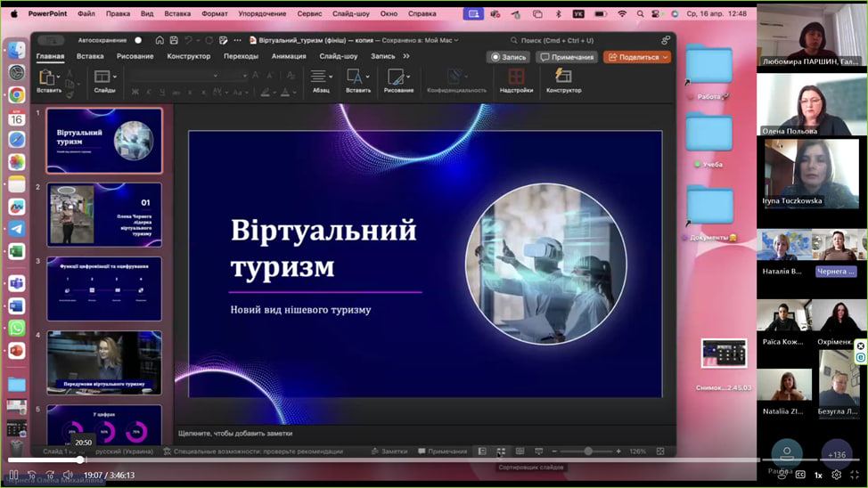Click the Надстройки add-ins icon

click(x=516, y=77)
